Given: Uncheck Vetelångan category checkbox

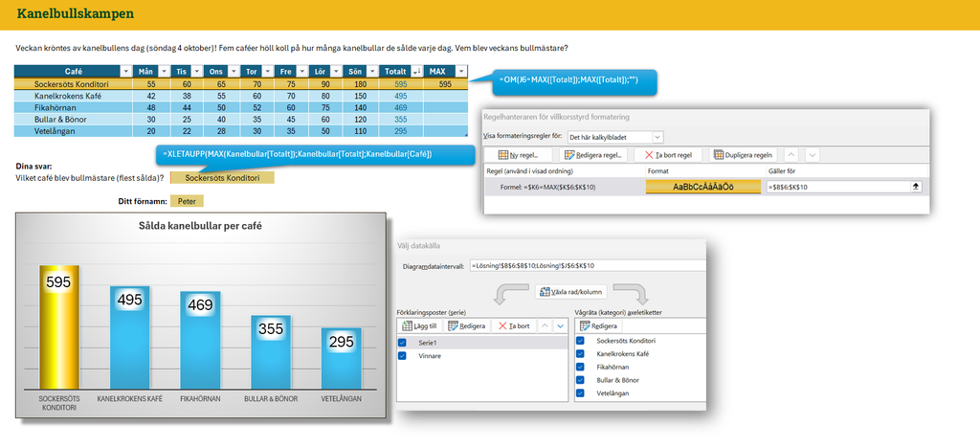Looking at the screenshot, I should (581, 393).
